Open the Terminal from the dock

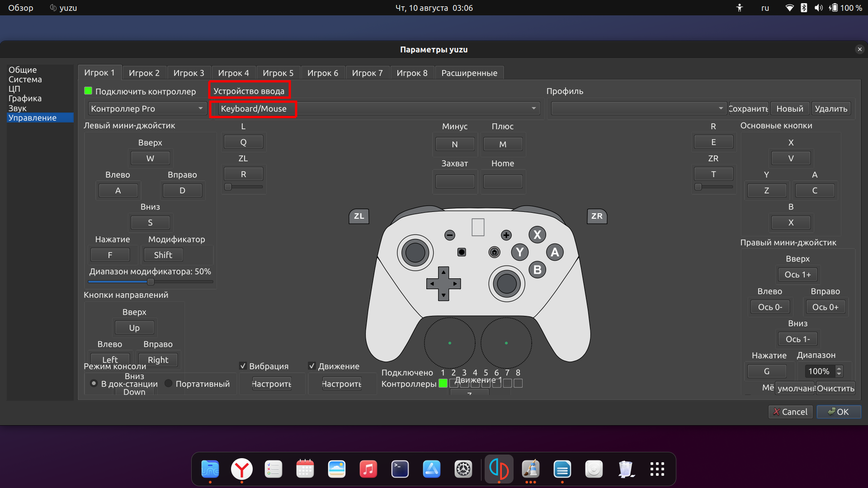tap(400, 469)
